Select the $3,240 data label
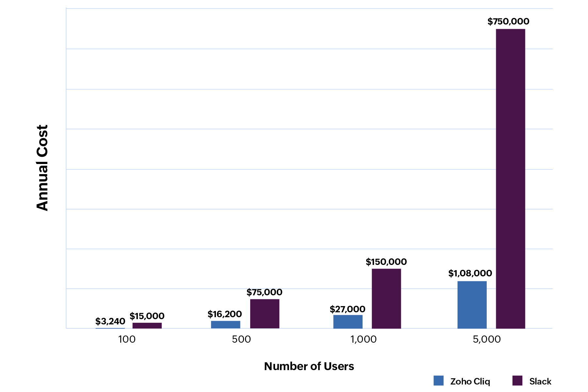 tap(110, 321)
